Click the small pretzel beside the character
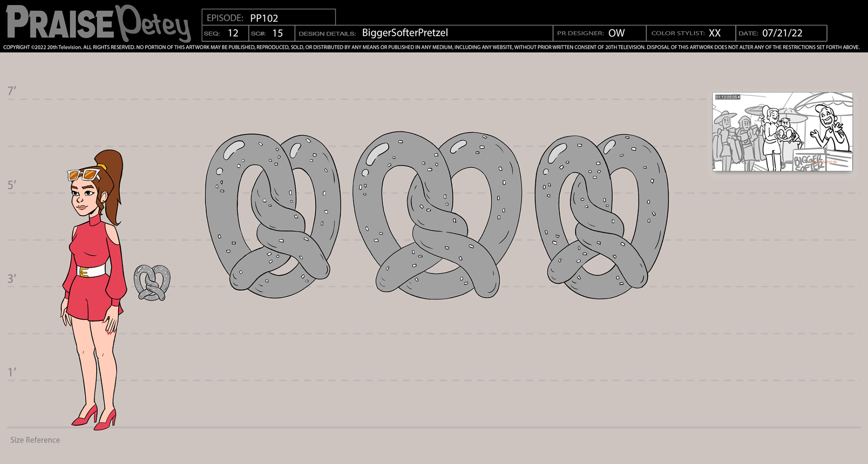 [152, 283]
